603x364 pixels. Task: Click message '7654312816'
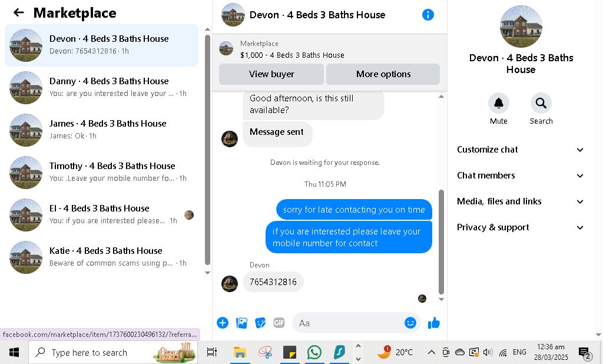(x=273, y=282)
